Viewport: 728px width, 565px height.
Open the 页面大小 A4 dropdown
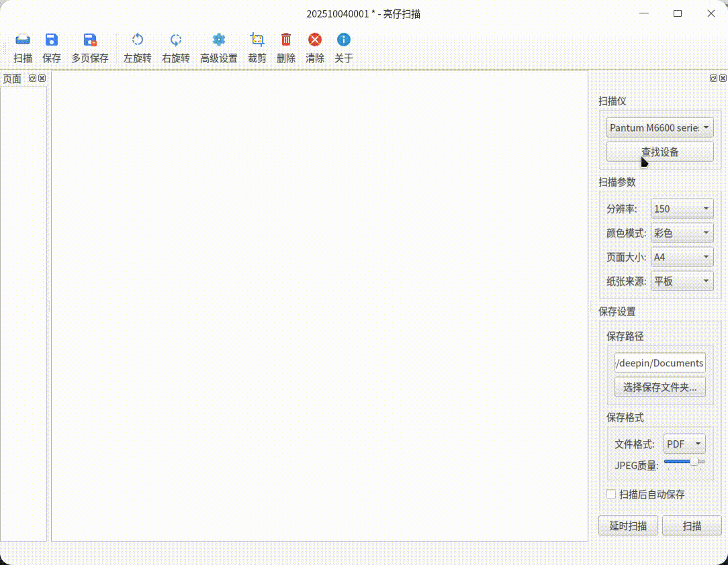682,257
